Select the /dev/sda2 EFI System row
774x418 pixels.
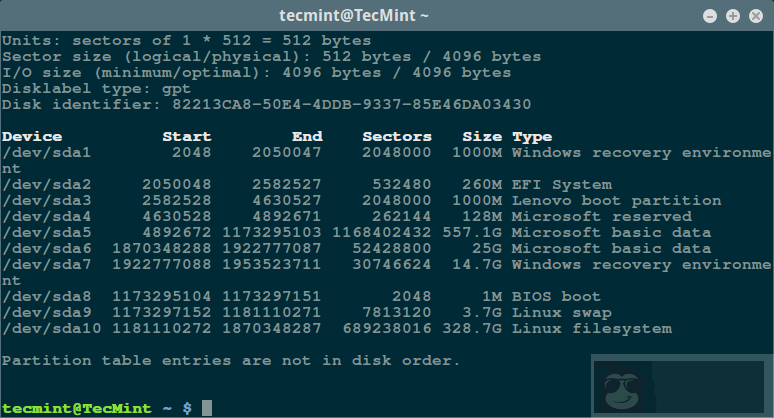pos(300,185)
